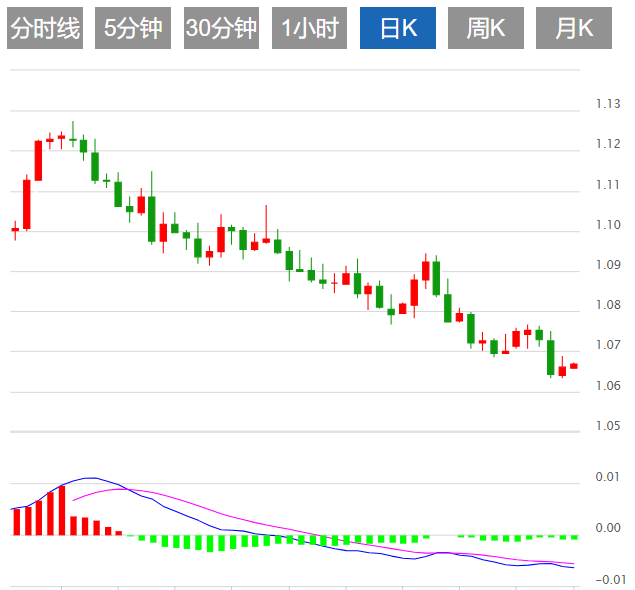Click the 1.13 price axis label
Viewport: 635px width, 590px height.
[x=608, y=104]
